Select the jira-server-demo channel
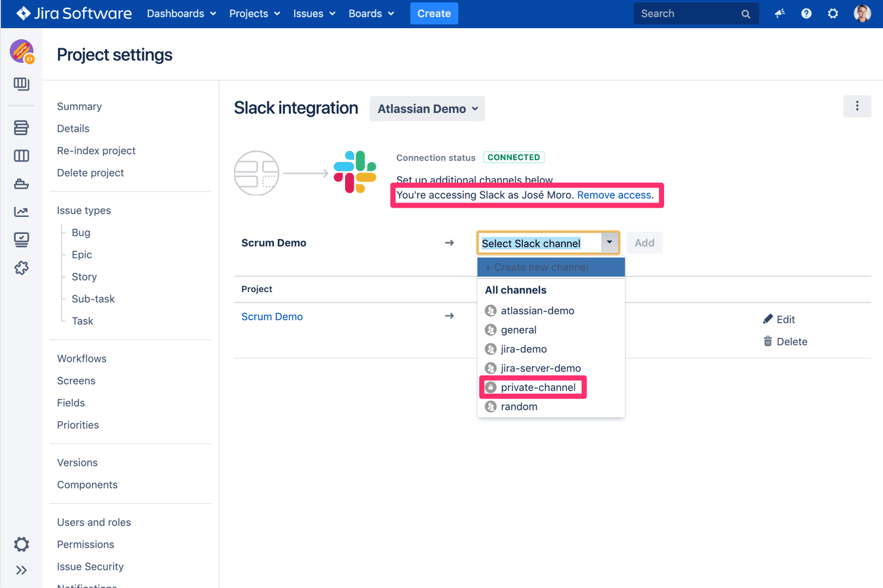Image resolution: width=883 pixels, height=588 pixels. pyautogui.click(x=551, y=368)
